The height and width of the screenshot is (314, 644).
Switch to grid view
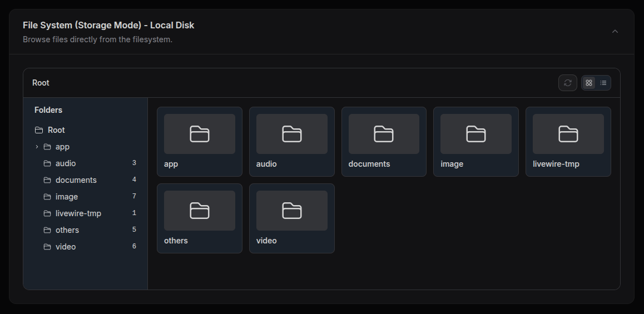(589, 83)
